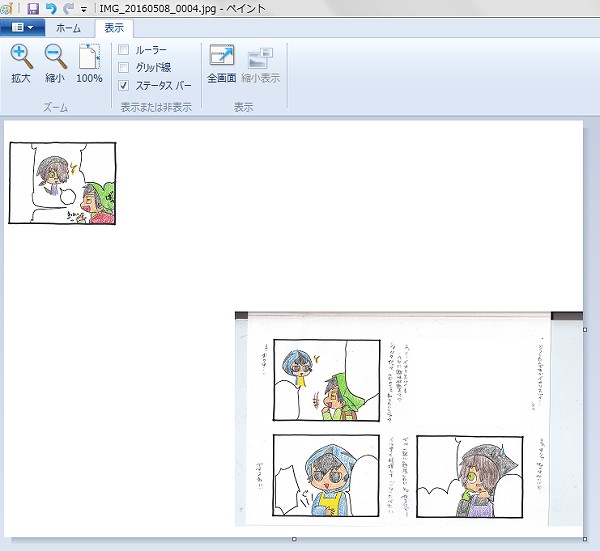Open the blue Paint file menu dropdown
The width and height of the screenshot is (600, 551).
(23, 28)
